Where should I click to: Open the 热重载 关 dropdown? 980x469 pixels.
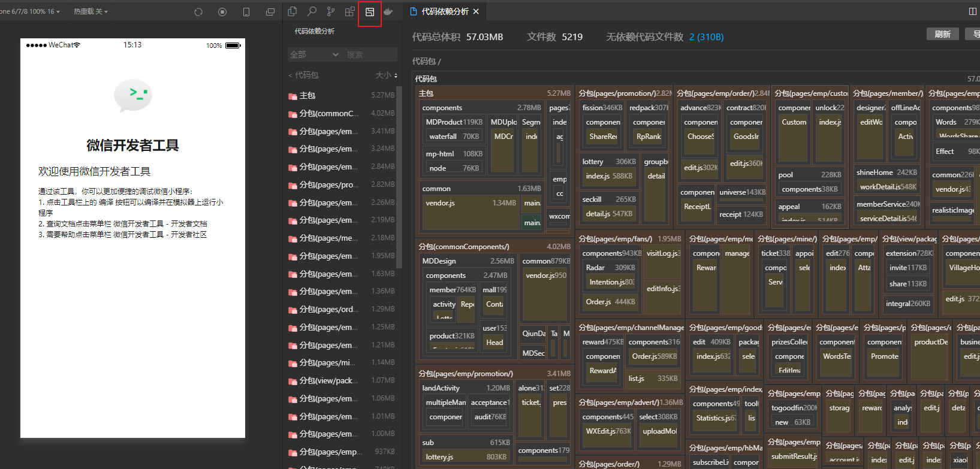click(91, 11)
